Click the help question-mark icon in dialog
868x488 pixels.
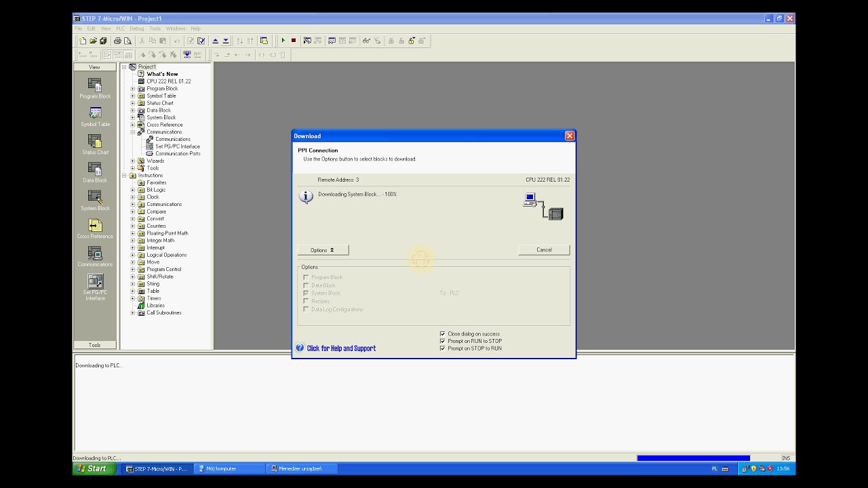click(300, 348)
